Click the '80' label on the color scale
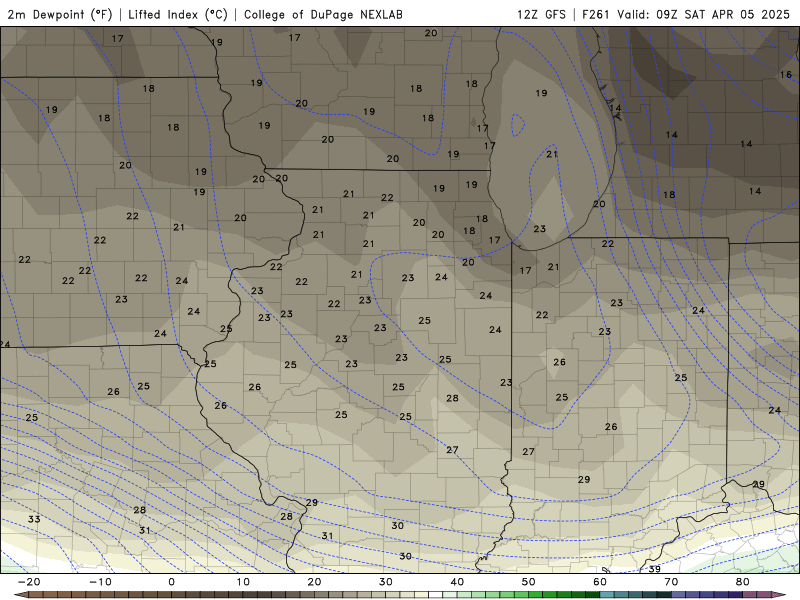The height and width of the screenshot is (600, 800). click(x=743, y=582)
